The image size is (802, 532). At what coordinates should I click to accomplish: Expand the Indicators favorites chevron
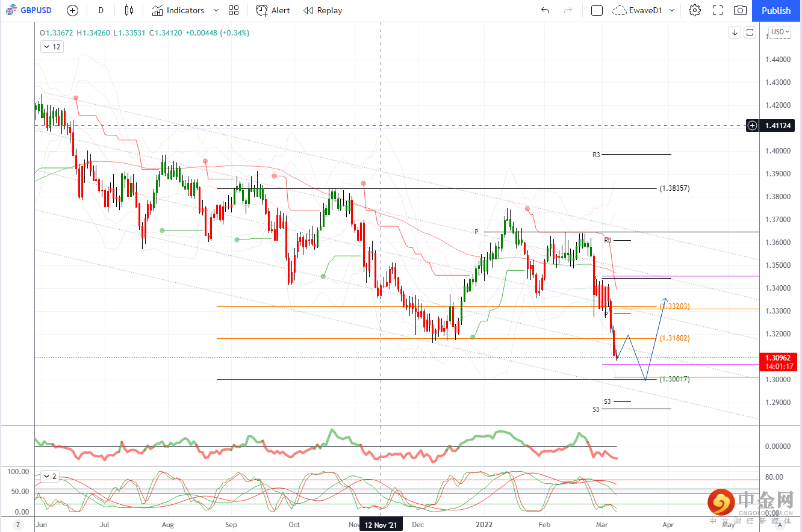tap(216, 10)
